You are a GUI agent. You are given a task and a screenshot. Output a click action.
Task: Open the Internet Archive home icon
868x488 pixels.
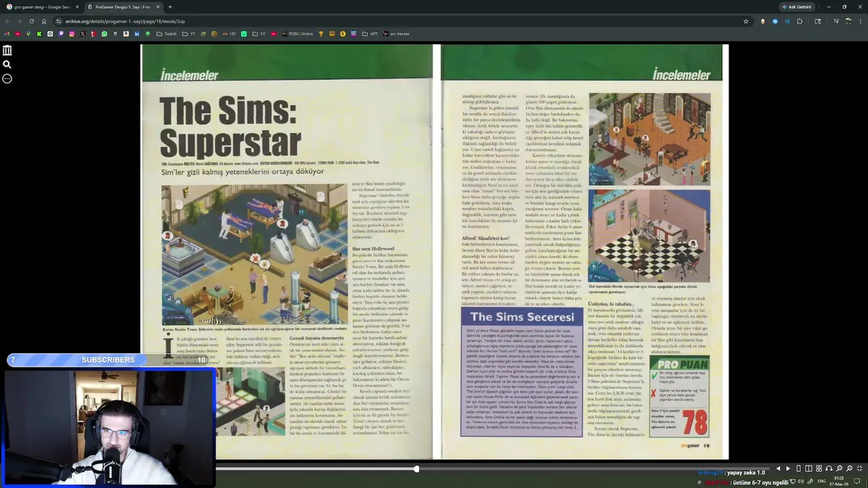(7, 50)
